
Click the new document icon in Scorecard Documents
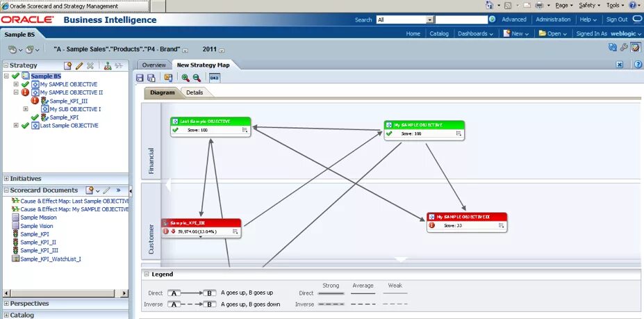click(x=90, y=190)
